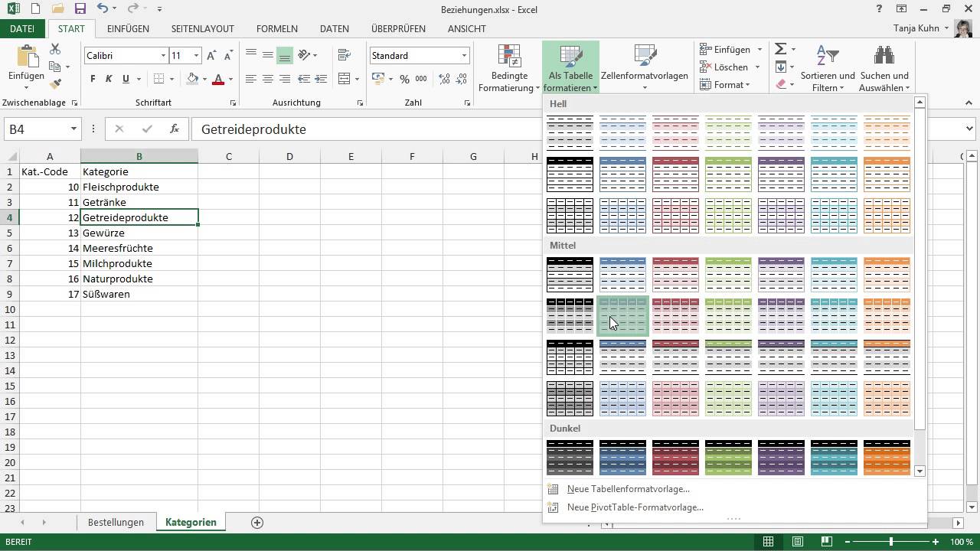The image size is (980, 551).
Task: Click the percent style icon
Action: (404, 79)
